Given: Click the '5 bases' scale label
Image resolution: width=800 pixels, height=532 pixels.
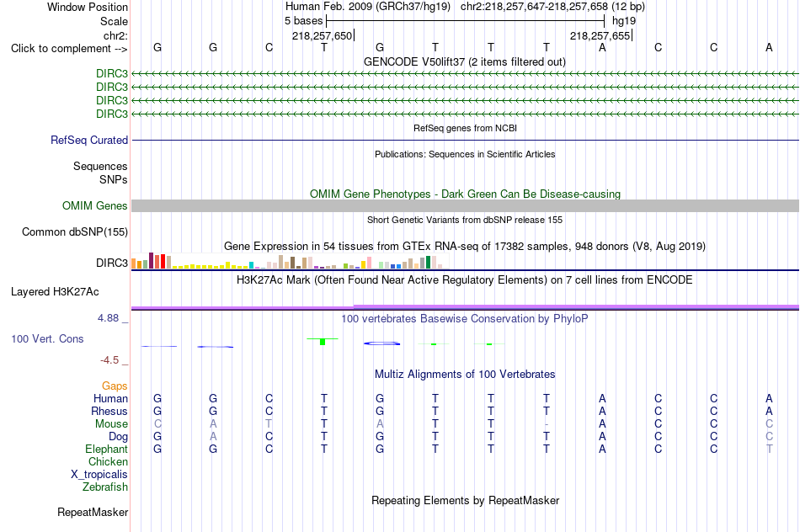Looking at the screenshot, I should point(303,21).
